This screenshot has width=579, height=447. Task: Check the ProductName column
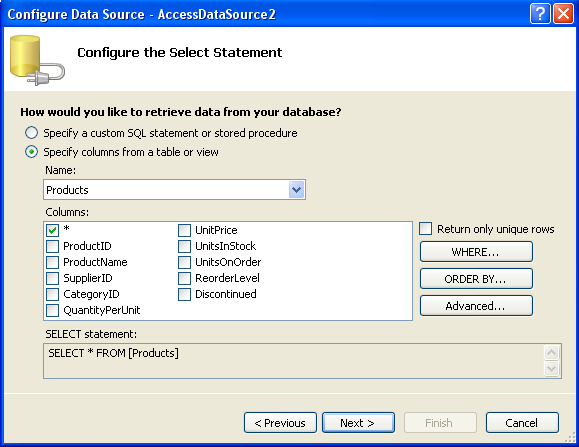tap(52, 262)
